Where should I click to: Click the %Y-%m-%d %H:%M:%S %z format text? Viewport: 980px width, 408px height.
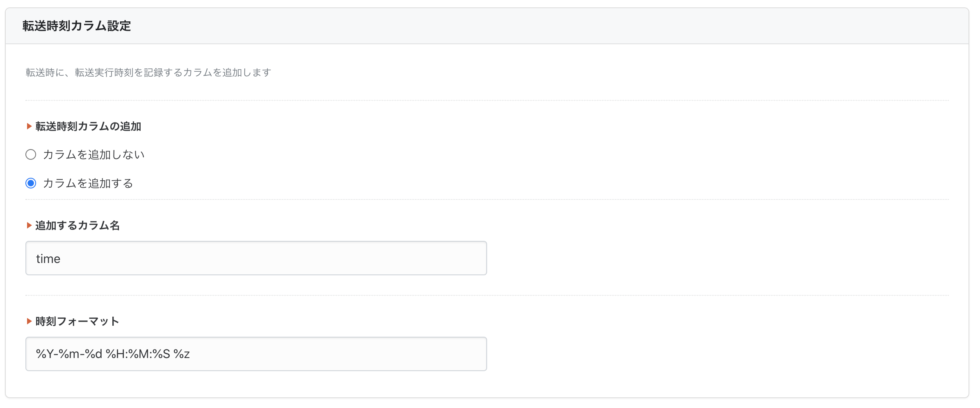click(113, 354)
